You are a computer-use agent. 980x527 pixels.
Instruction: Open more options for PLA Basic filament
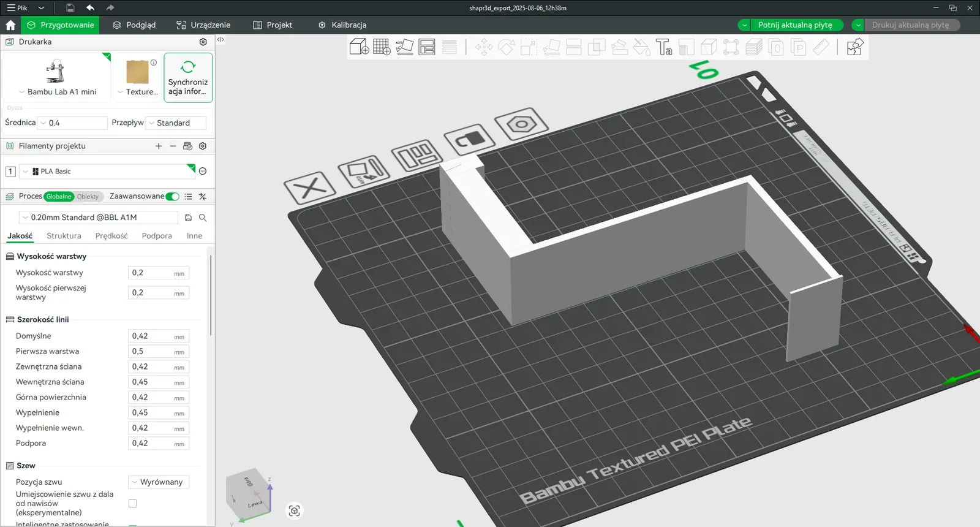(203, 172)
